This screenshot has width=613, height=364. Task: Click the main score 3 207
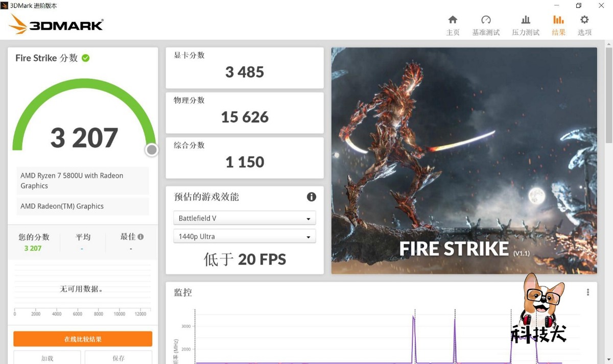point(84,138)
